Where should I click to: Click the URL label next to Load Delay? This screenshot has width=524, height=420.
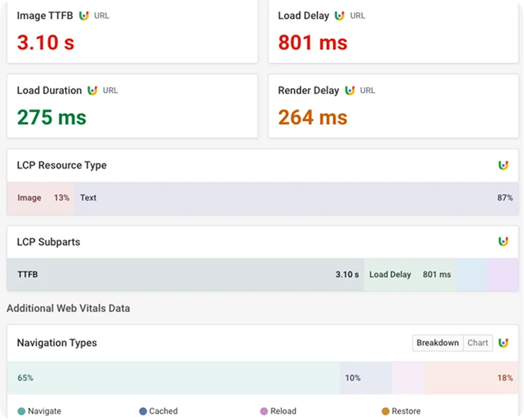point(358,16)
